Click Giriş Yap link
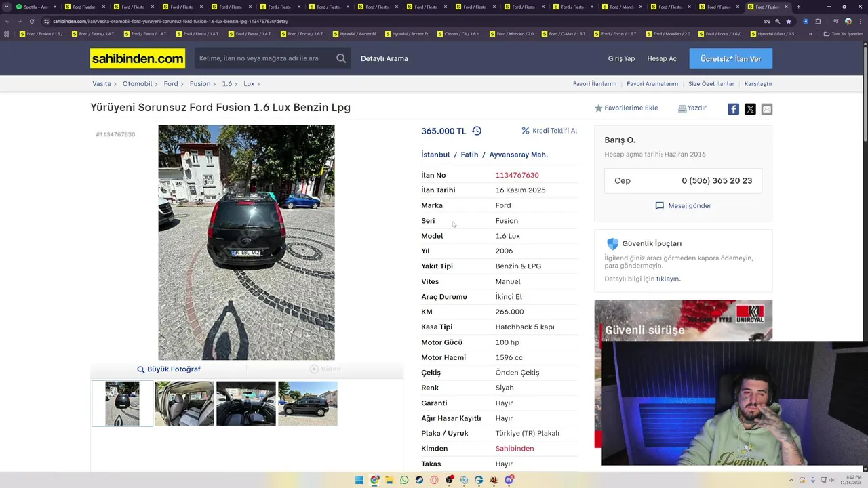Image resolution: width=868 pixels, height=488 pixels. click(621, 58)
